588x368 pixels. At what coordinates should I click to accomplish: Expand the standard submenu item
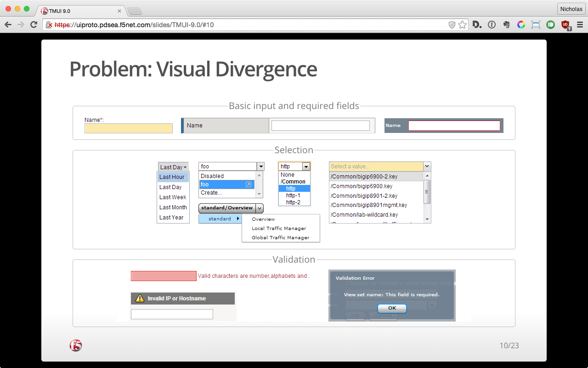(220, 219)
